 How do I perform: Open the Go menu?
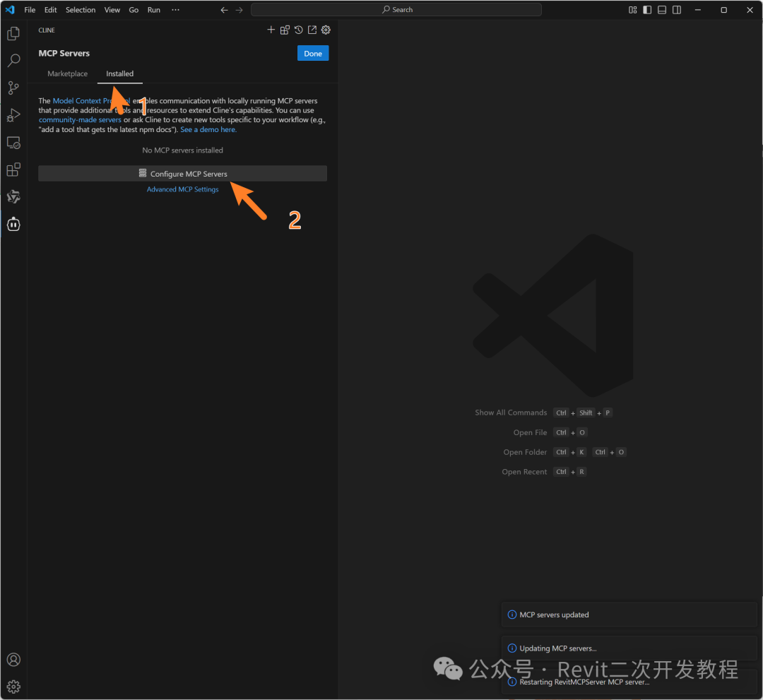point(134,10)
